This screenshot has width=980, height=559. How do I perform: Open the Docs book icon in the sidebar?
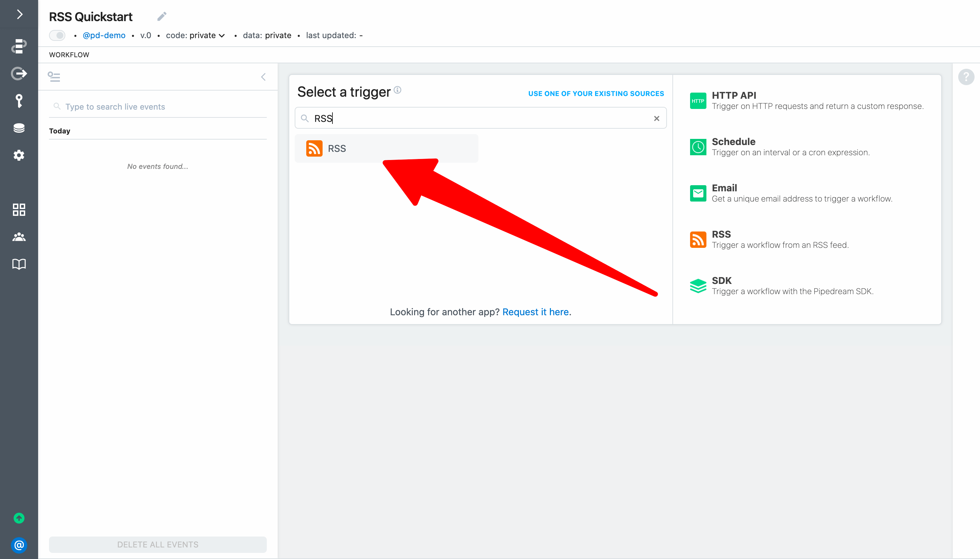[x=19, y=264]
